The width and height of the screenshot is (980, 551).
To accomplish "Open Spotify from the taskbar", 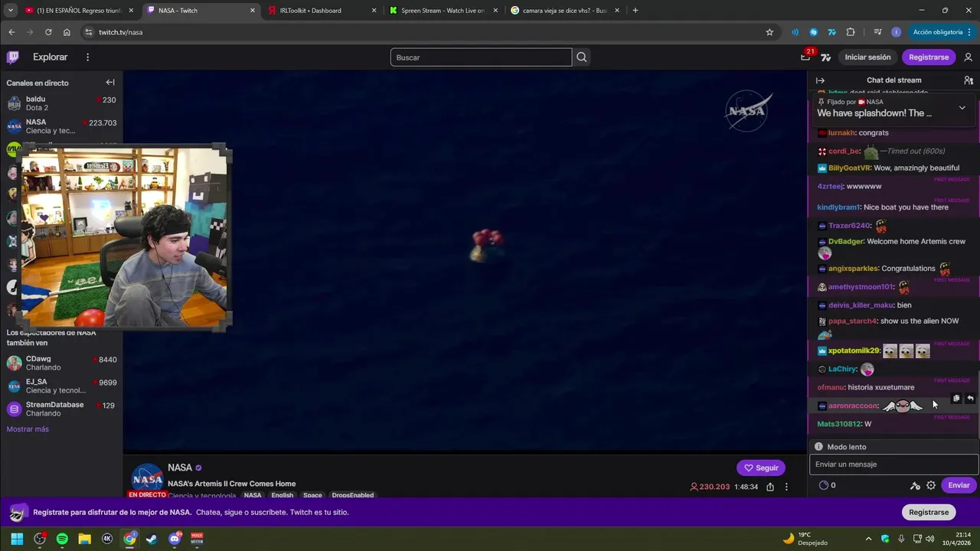I will [x=62, y=539].
